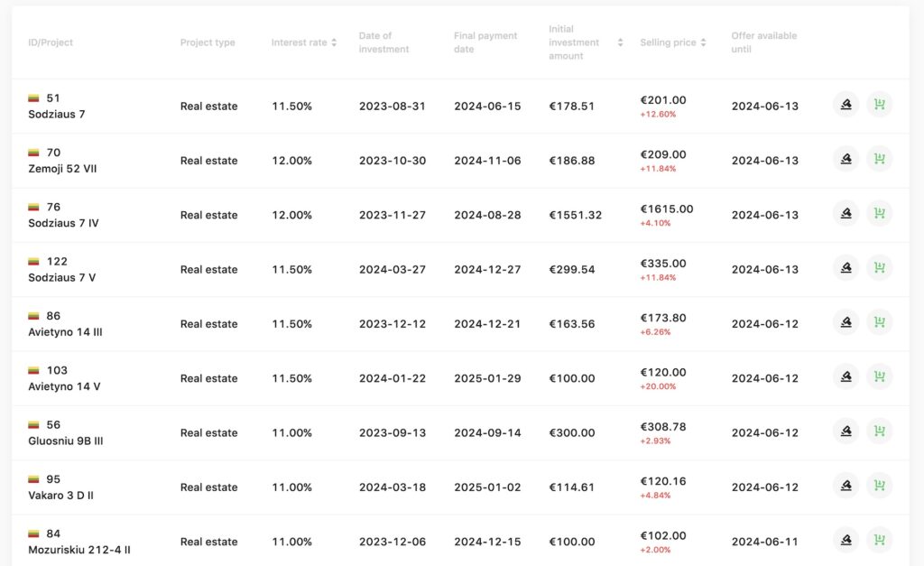Open the Gluosniu 9B III project
Viewport: 924px width, 566px height.
66,441
